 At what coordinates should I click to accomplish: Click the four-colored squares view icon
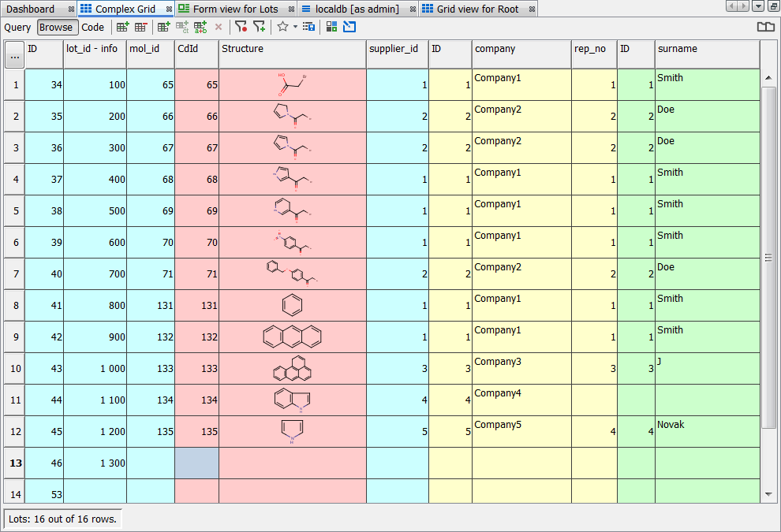331,27
